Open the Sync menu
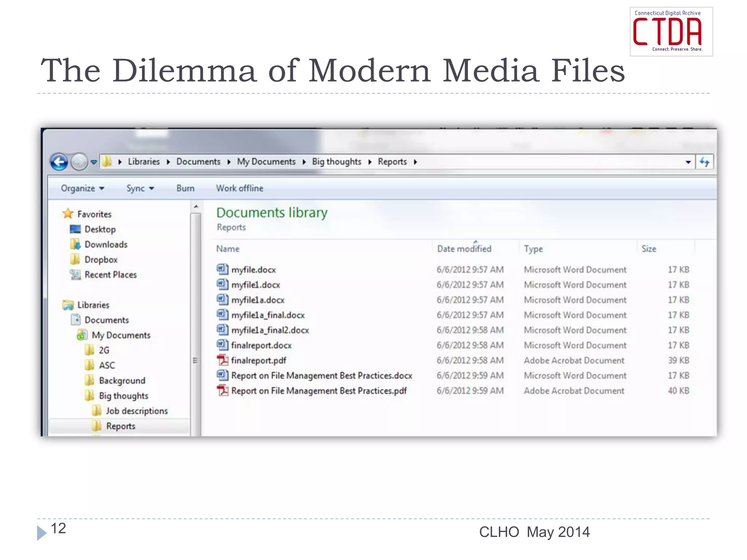This screenshot has height=560, width=747. coord(140,188)
